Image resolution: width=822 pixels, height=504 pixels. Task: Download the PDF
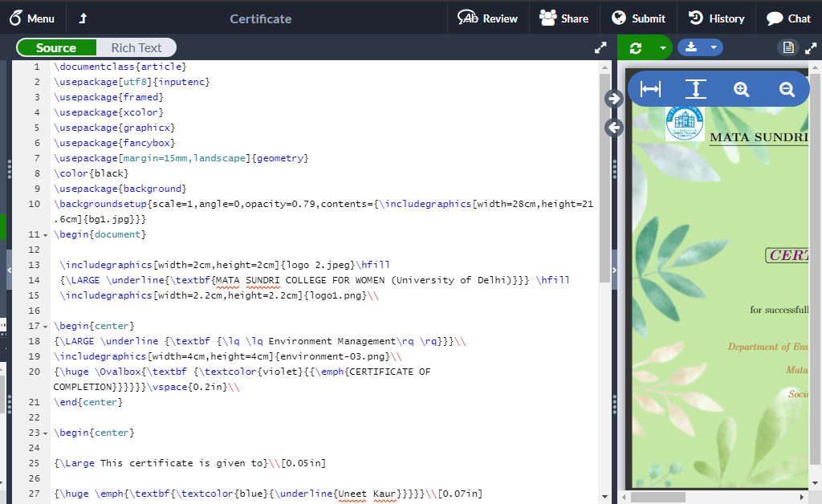tap(691, 47)
